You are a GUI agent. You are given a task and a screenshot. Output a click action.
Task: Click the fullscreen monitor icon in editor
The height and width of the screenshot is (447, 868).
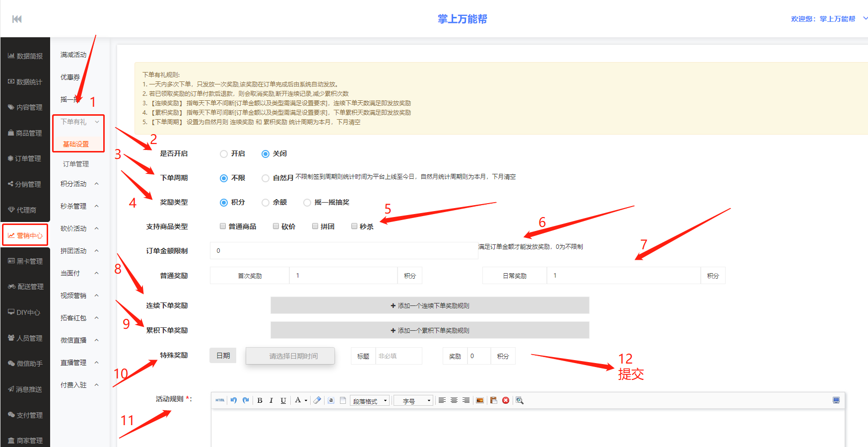click(x=836, y=400)
